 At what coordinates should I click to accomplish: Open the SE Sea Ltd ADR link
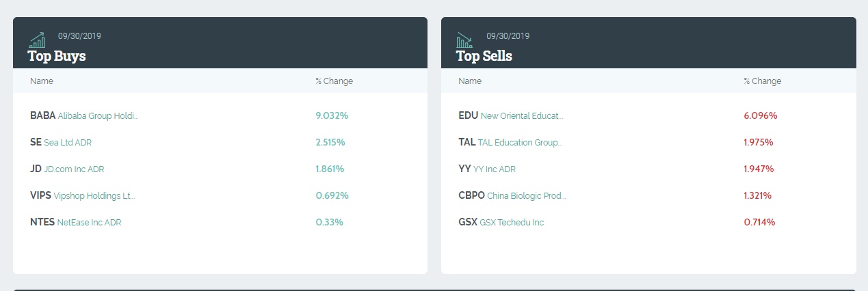point(61,143)
